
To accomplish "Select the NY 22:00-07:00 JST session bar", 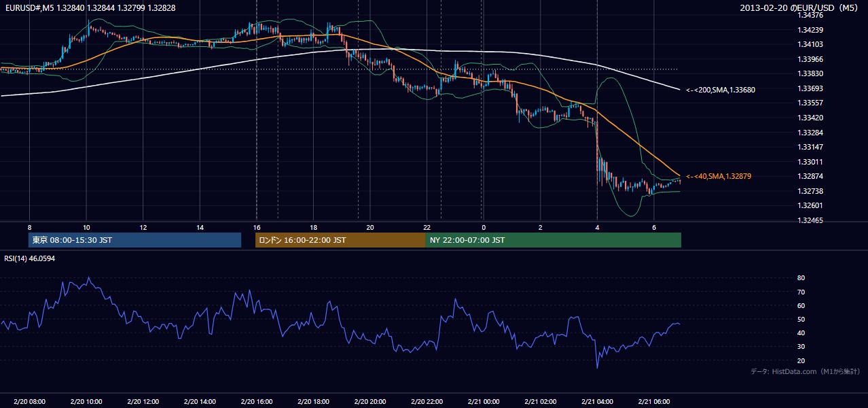I will [553, 240].
